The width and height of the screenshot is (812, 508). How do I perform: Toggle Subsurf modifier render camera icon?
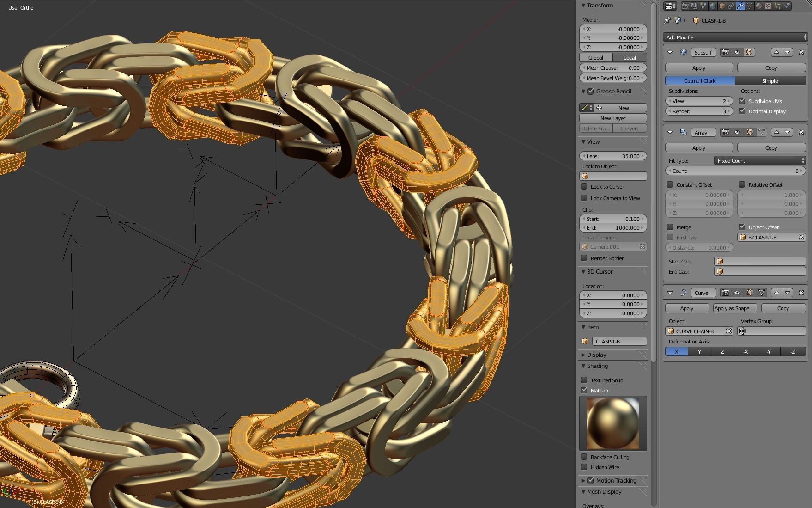pyautogui.click(x=726, y=52)
